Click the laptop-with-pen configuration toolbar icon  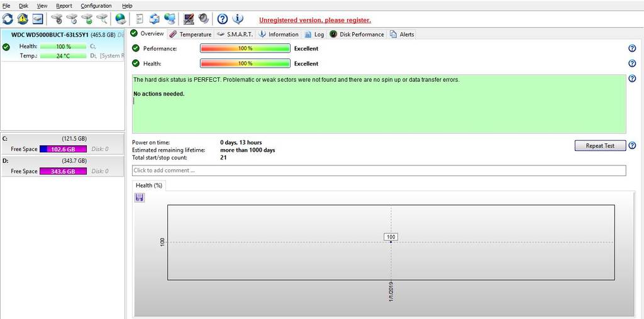pos(189,18)
